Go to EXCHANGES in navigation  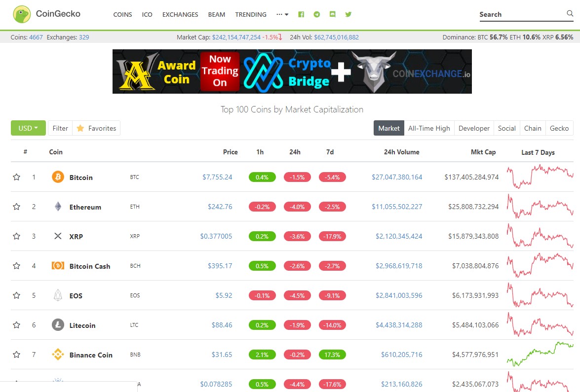[x=180, y=14]
